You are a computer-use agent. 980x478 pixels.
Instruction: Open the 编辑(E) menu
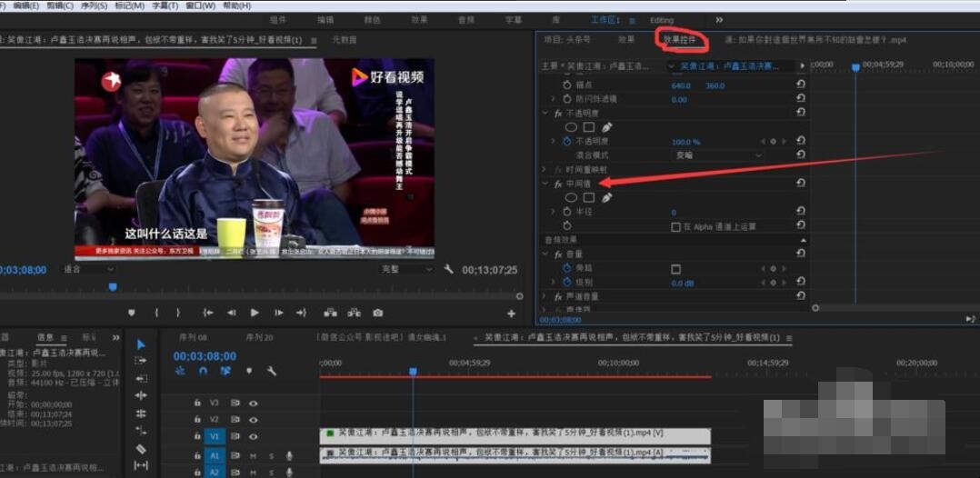pos(25,5)
